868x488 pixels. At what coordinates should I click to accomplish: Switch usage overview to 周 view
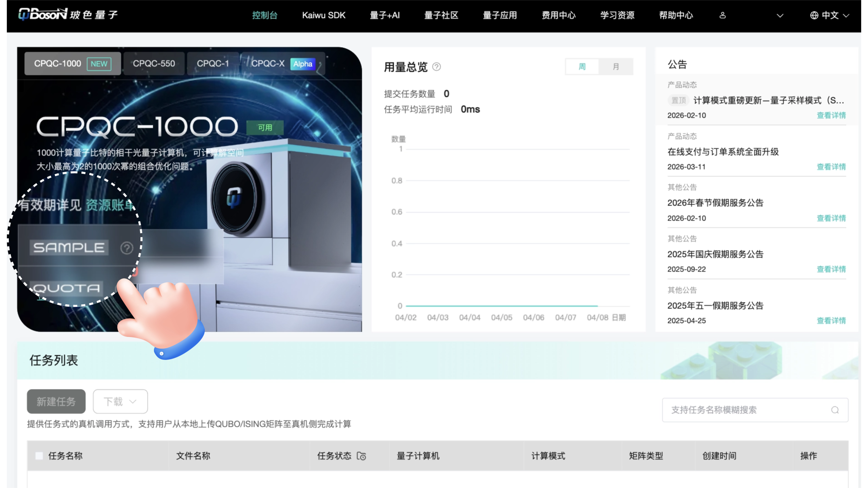click(582, 66)
